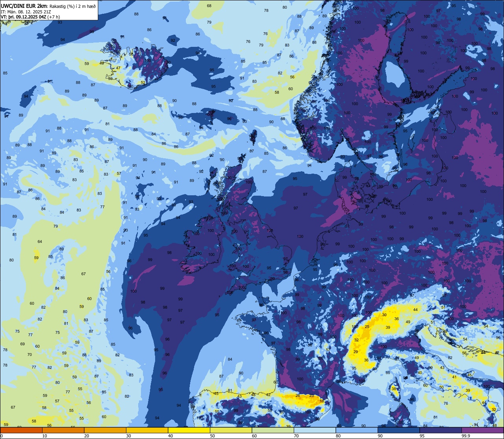Screen dimensions: 504x439
Task: Select the yellow-green 50–60 legend swatch
Action: (x=231, y=430)
